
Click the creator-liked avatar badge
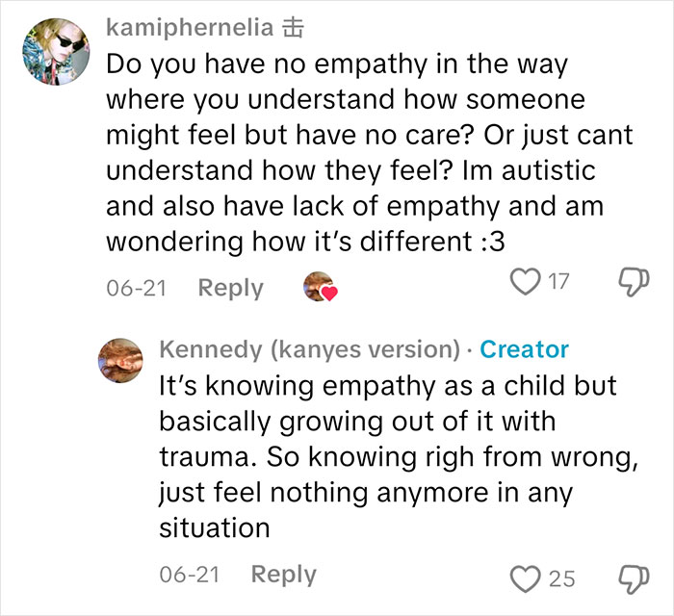click(x=320, y=287)
